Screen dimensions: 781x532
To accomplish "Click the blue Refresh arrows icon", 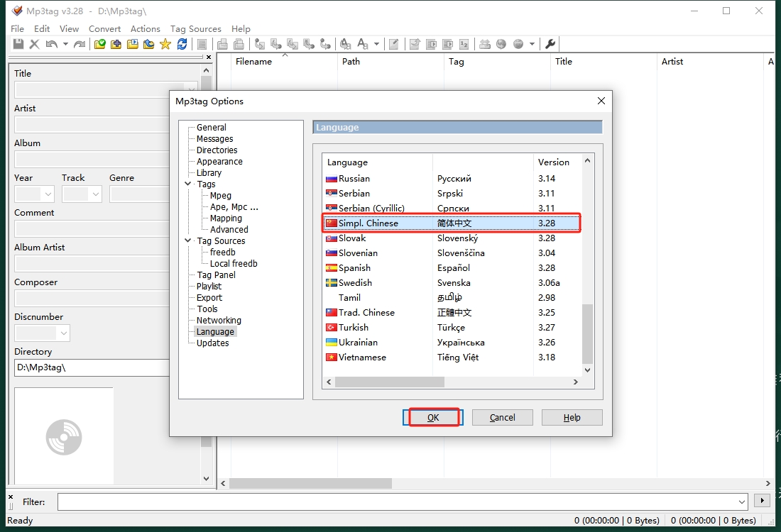I will coord(182,44).
